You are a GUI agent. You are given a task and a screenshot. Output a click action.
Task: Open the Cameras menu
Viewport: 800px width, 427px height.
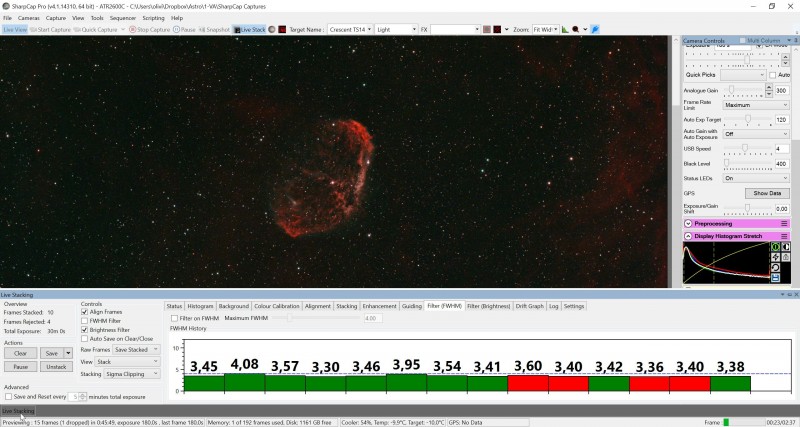pyautogui.click(x=29, y=18)
